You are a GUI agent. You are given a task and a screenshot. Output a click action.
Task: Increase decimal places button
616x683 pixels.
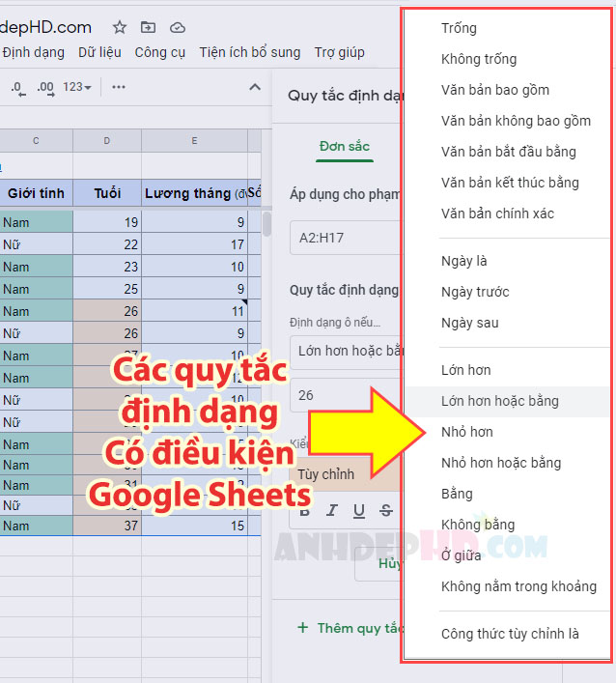pos(45,88)
